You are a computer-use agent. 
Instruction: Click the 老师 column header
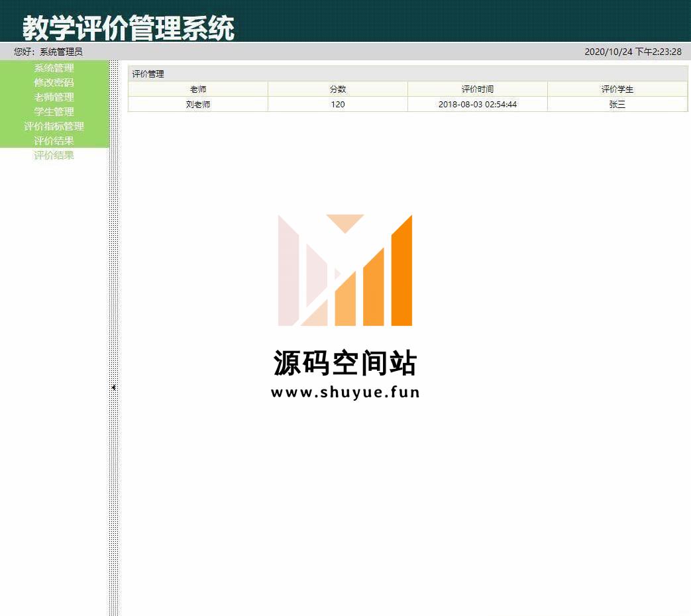198,89
